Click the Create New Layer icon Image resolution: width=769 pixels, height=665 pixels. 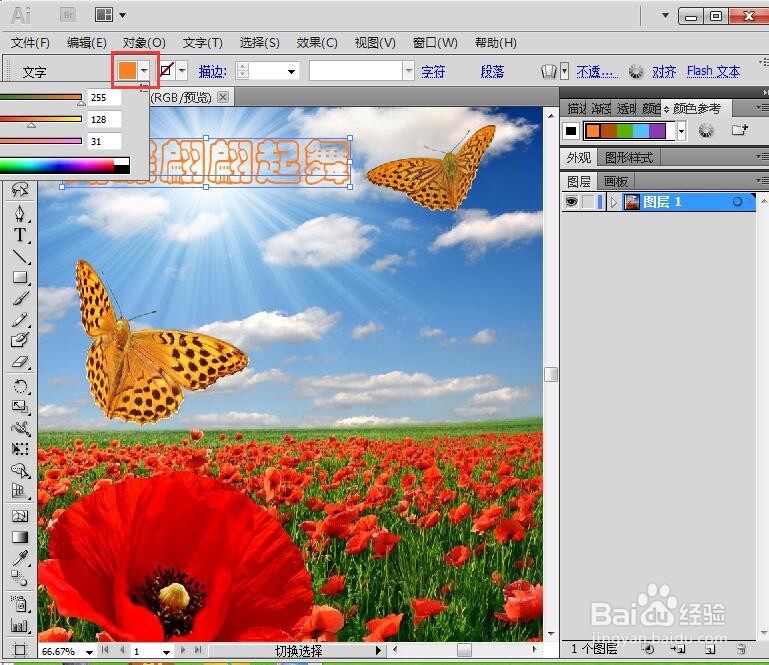[x=710, y=649]
